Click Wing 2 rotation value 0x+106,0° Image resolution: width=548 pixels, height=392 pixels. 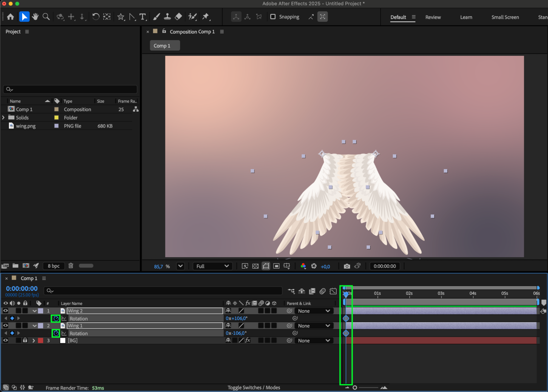click(x=237, y=318)
